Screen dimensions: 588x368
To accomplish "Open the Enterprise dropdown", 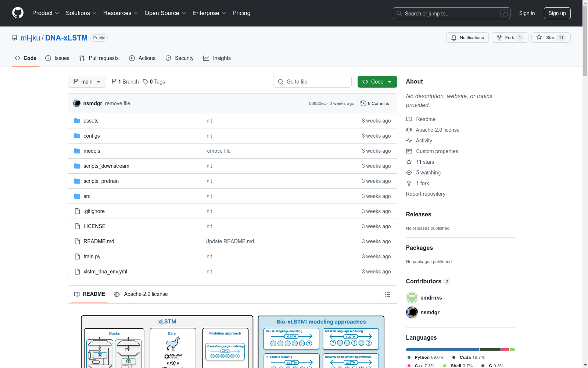I will [x=209, y=13].
